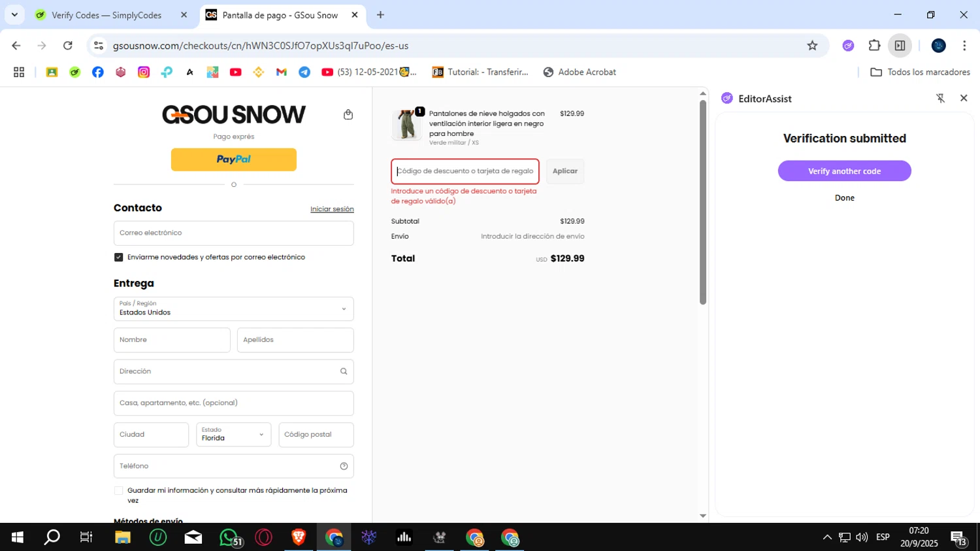
Task: View site information icon in address bar
Action: 99,46
